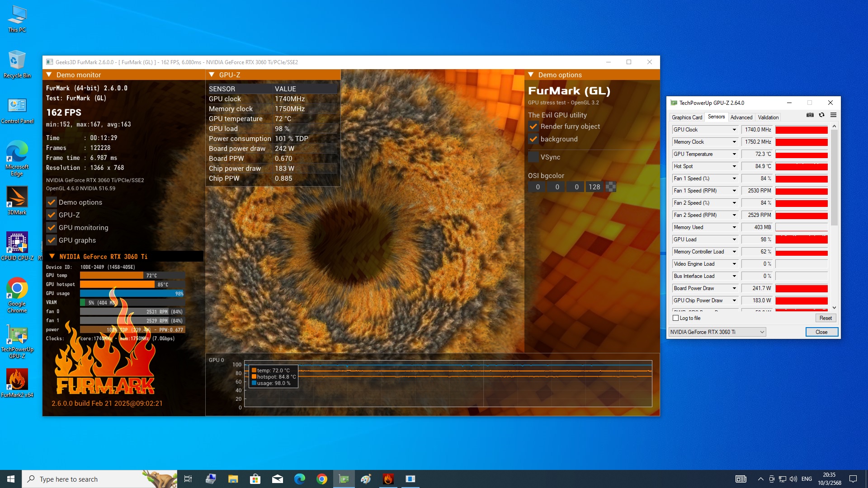Open Board Power Draw sensor dropdown
868x488 pixels.
[x=734, y=288]
